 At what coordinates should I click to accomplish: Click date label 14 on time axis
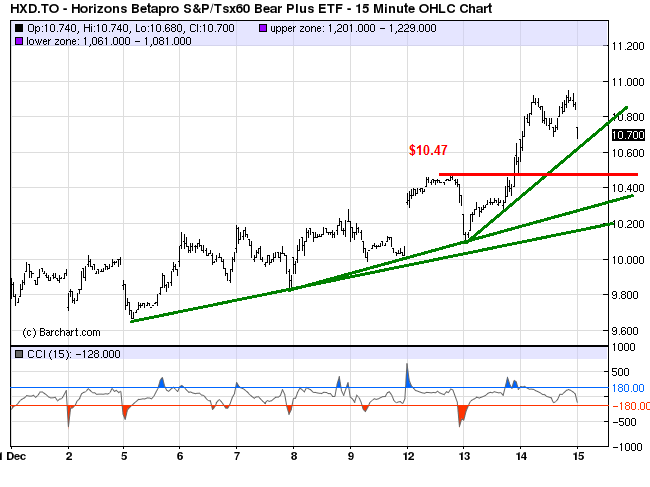point(521,457)
